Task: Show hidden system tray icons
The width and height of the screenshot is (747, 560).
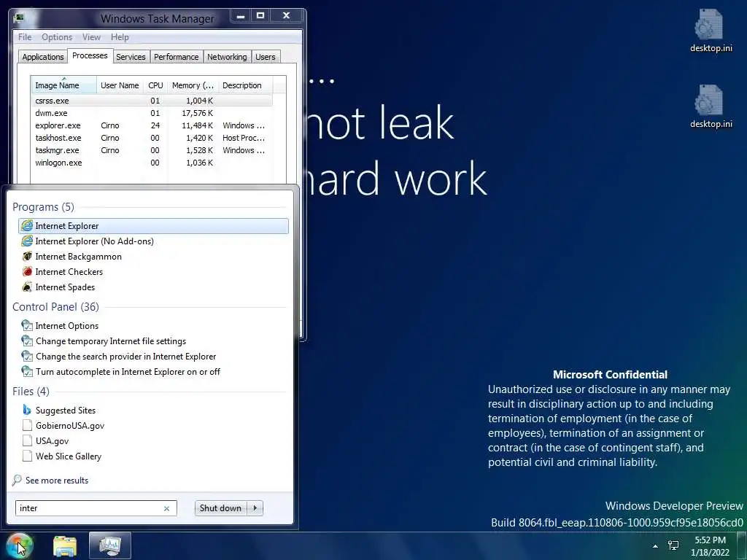Action: (655, 546)
